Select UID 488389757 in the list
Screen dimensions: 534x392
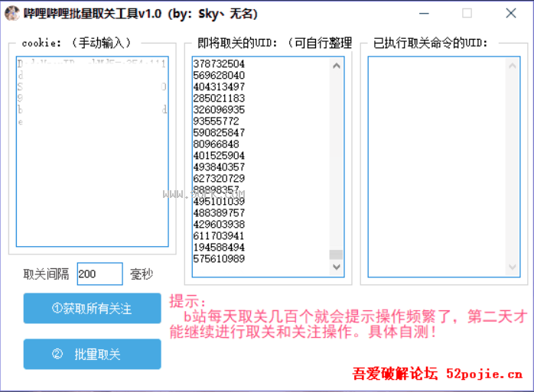[219, 212]
